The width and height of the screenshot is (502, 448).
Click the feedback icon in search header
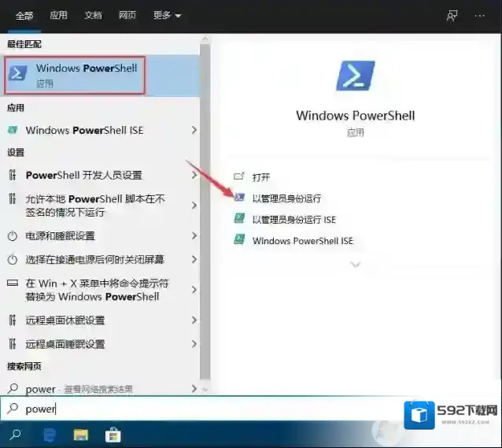click(x=452, y=15)
